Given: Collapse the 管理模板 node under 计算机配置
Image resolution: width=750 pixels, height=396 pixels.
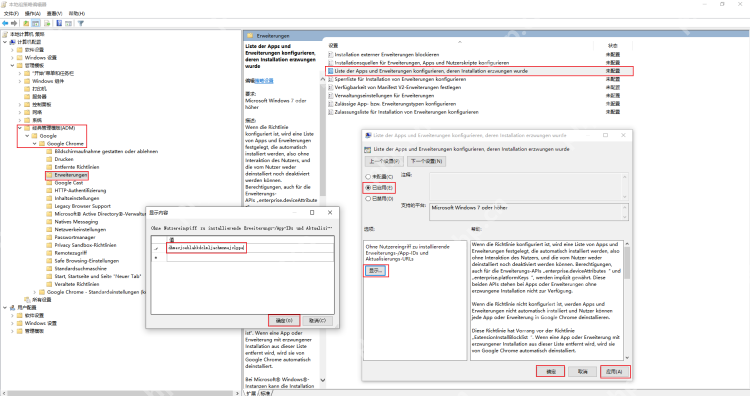Looking at the screenshot, I should (x=12, y=66).
